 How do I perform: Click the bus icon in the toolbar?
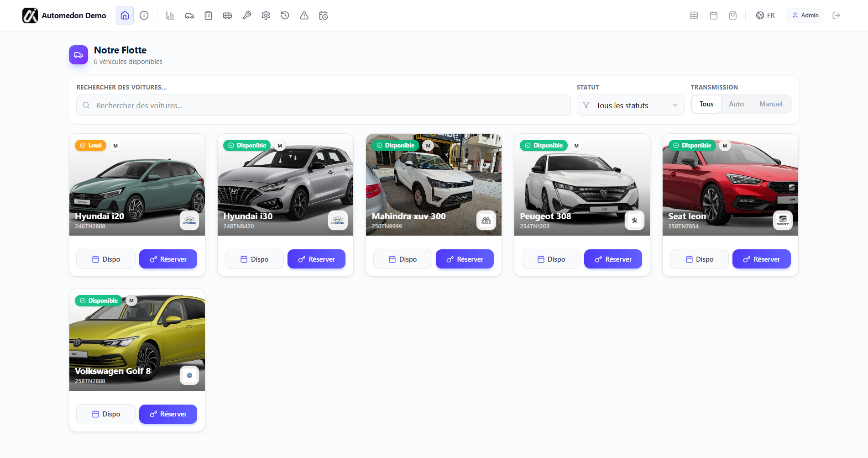pyautogui.click(x=227, y=15)
